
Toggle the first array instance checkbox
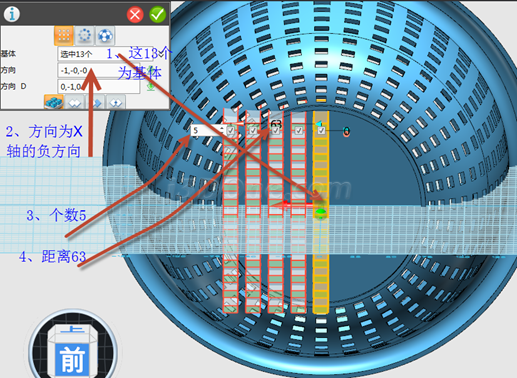coord(230,130)
